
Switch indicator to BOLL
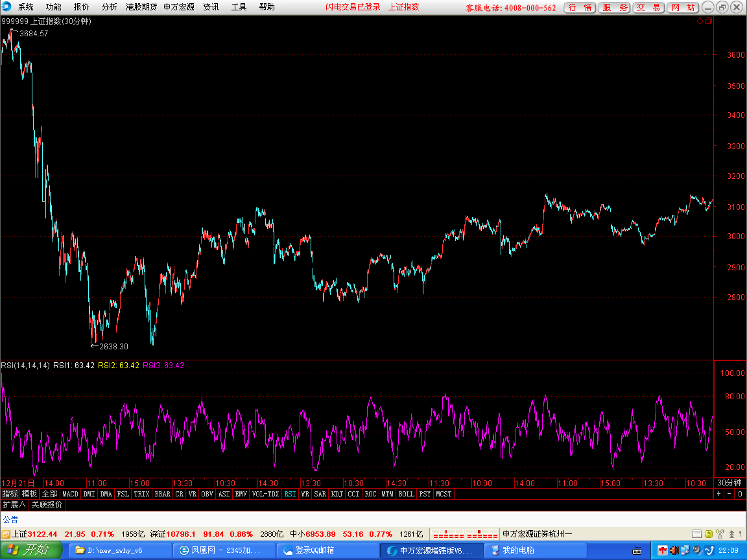(407, 494)
